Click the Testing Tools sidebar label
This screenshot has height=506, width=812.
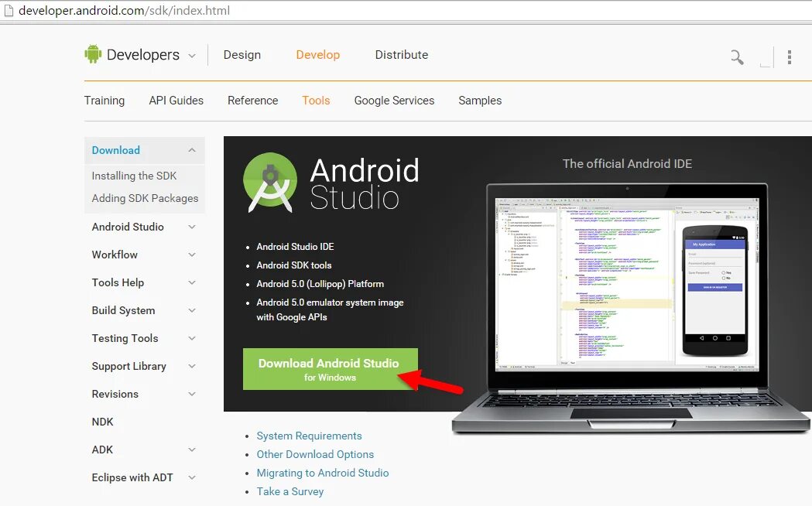click(125, 338)
